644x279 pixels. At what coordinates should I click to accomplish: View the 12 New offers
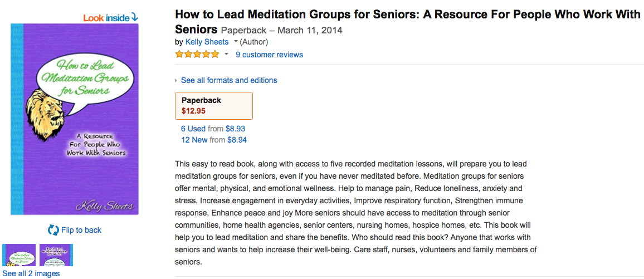coord(194,140)
